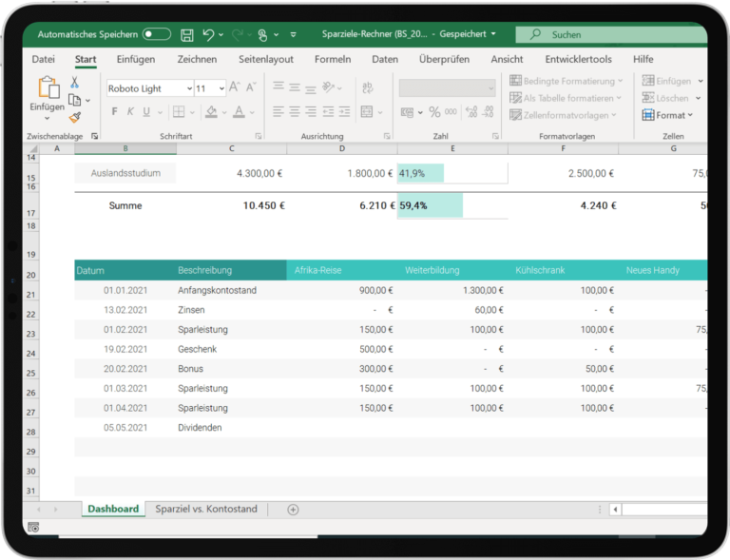Image resolution: width=730 pixels, height=560 pixels.
Task: Click the align left icon
Action: click(x=279, y=112)
